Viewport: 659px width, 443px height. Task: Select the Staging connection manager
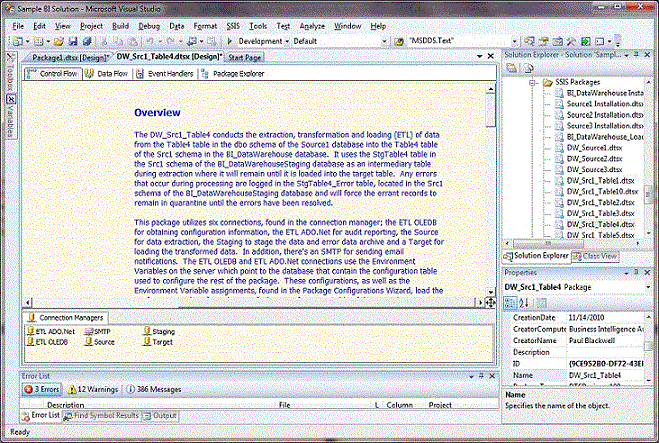point(159,331)
